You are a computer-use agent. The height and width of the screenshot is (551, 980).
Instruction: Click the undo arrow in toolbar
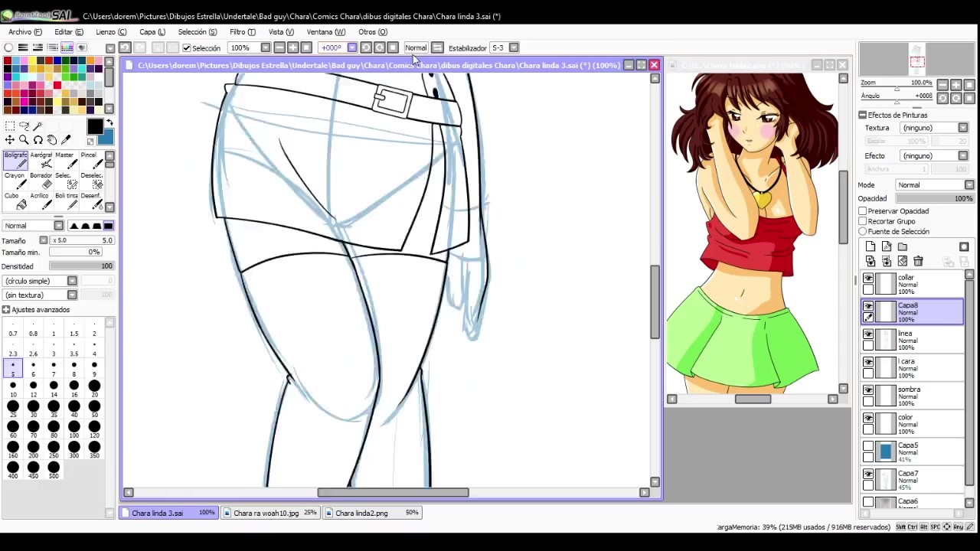click(125, 48)
